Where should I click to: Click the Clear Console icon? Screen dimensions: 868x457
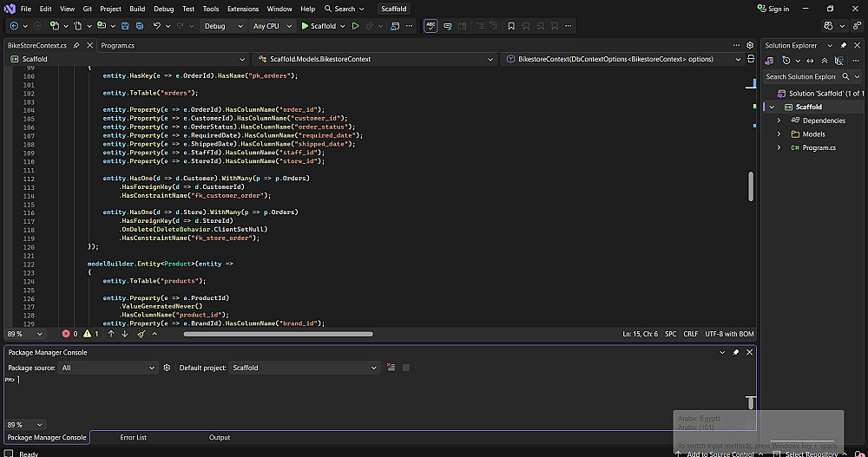391,368
